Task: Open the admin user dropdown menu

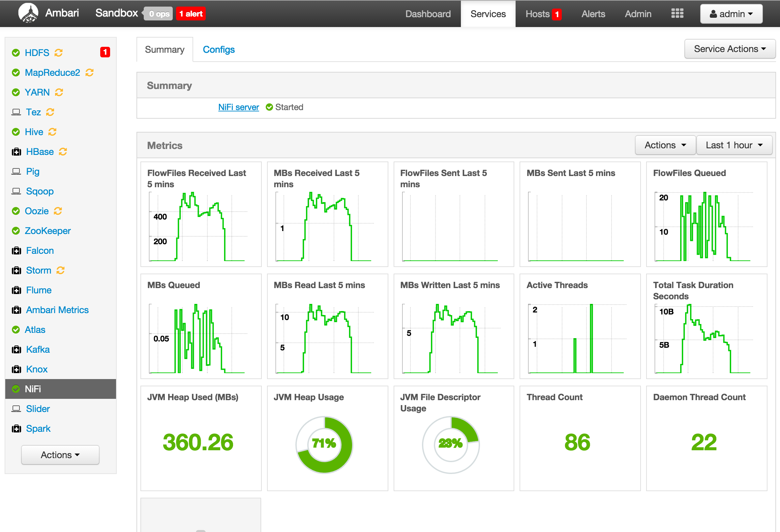Action: (731, 14)
